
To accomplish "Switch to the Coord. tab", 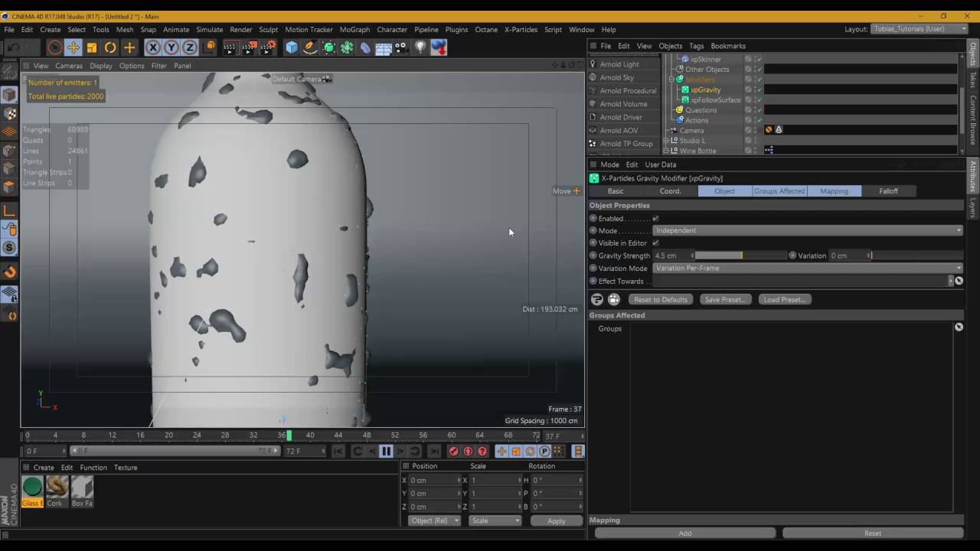I will pos(670,191).
